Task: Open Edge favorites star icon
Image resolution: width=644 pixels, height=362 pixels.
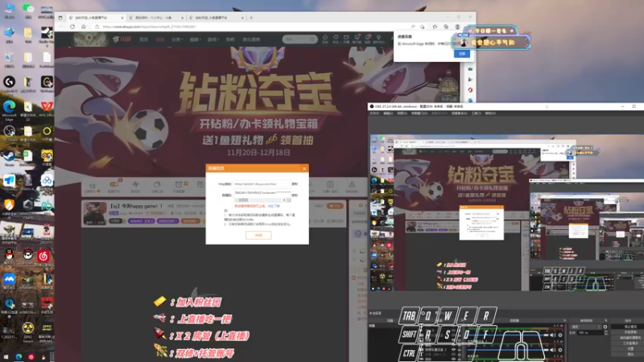Action: tap(435, 27)
